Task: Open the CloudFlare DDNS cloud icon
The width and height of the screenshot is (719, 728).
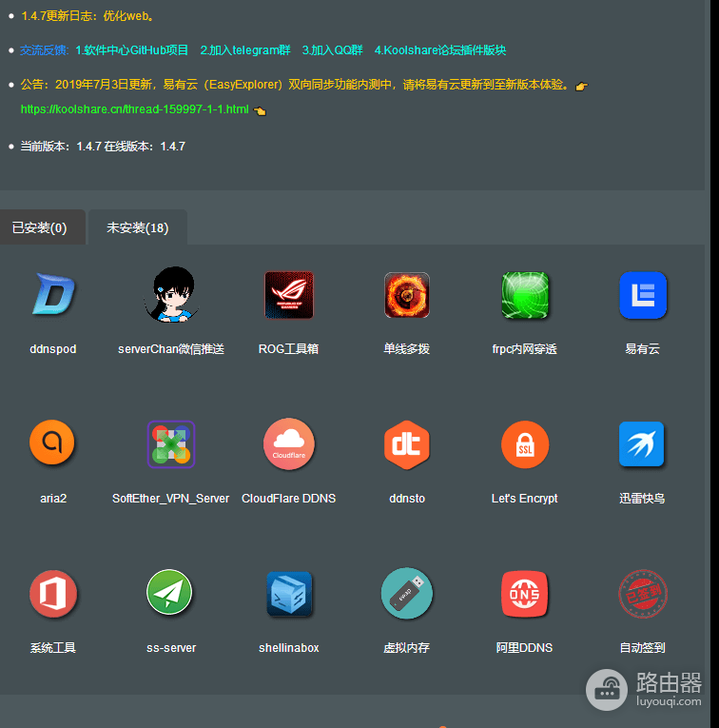Action: [x=289, y=443]
